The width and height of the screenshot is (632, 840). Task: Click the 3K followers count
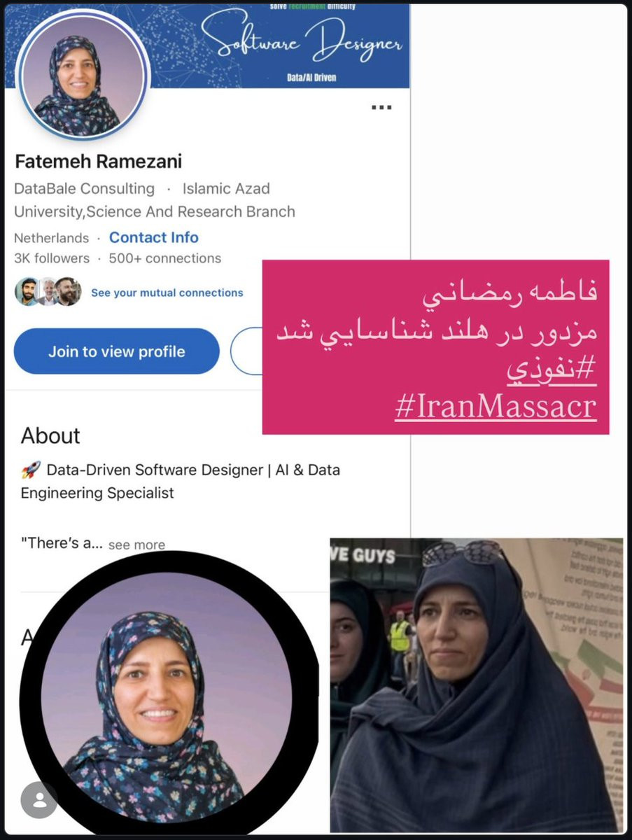tap(52, 258)
